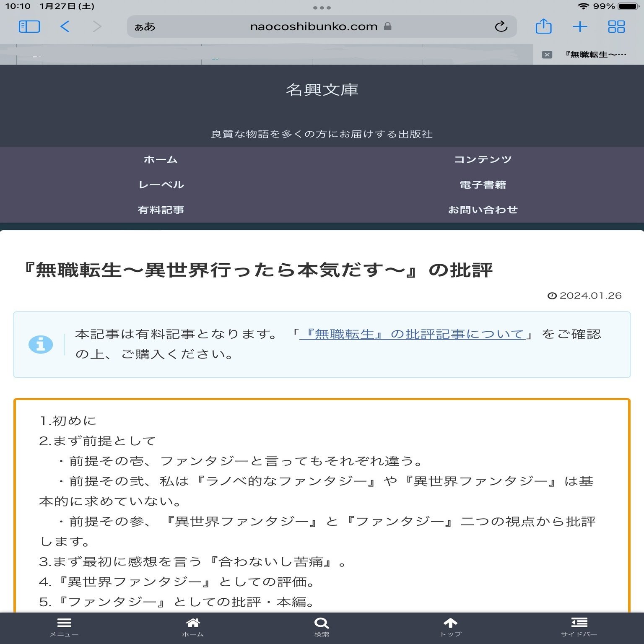Screen dimensions: 644x644
Task: Open the bottom メニュー hamburger button
Action: 64,627
